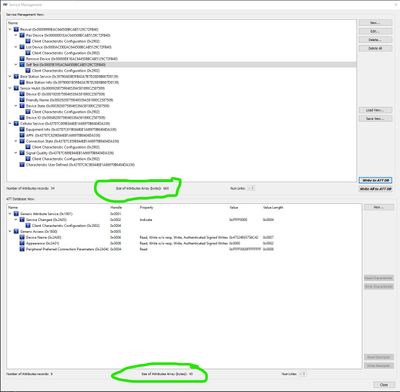Screen dimensions: 400x392
Task: Click value length 0x0007 for Device Name
Action: click(268, 237)
